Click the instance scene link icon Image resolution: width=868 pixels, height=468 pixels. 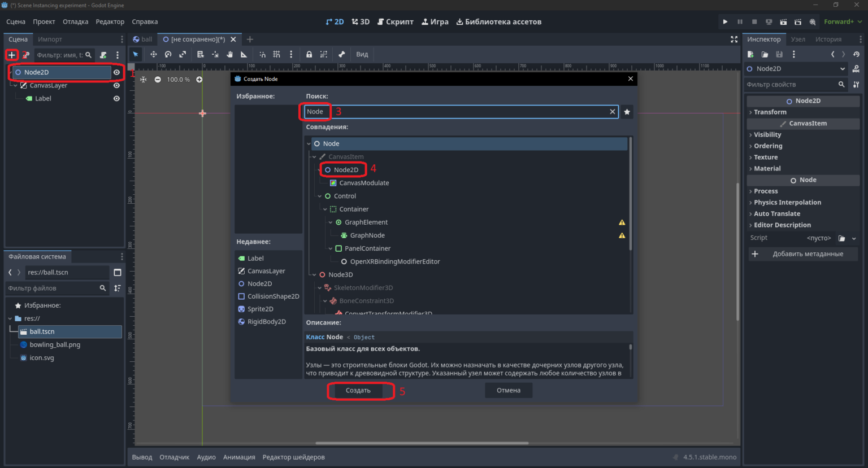point(26,55)
